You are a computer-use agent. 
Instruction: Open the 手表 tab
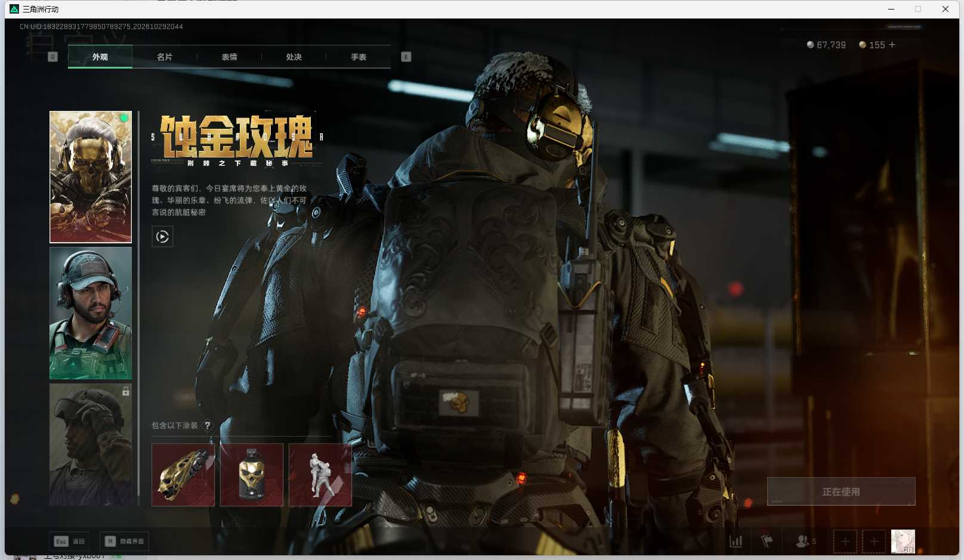[x=359, y=57]
